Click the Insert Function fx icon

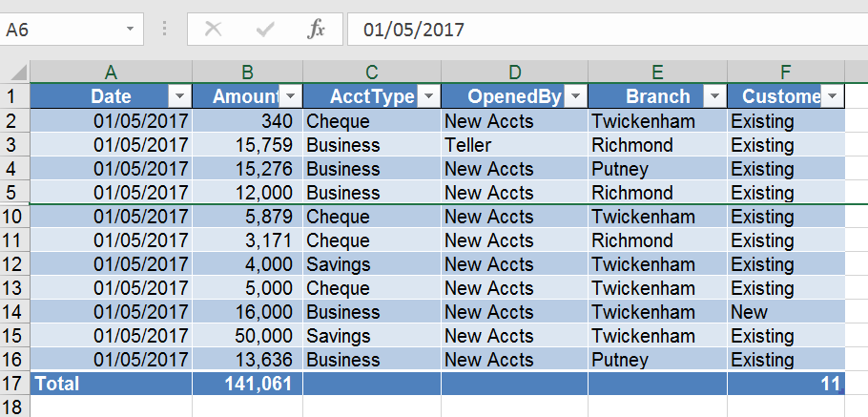click(316, 30)
